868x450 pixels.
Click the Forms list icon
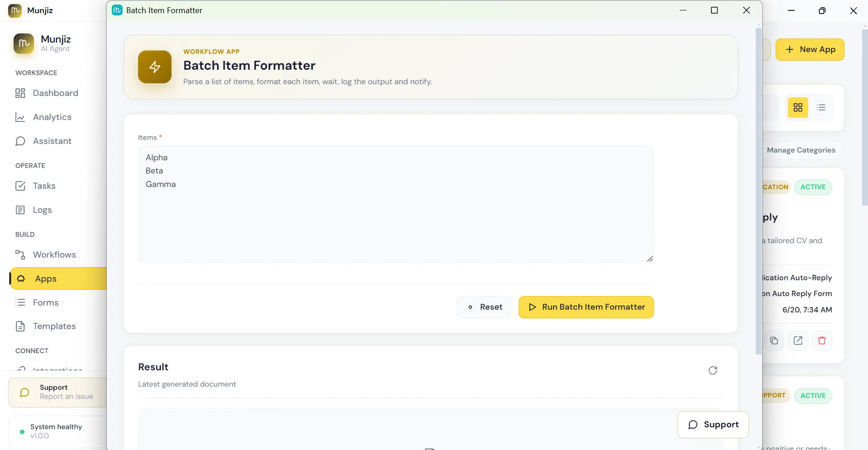coord(20,302)
